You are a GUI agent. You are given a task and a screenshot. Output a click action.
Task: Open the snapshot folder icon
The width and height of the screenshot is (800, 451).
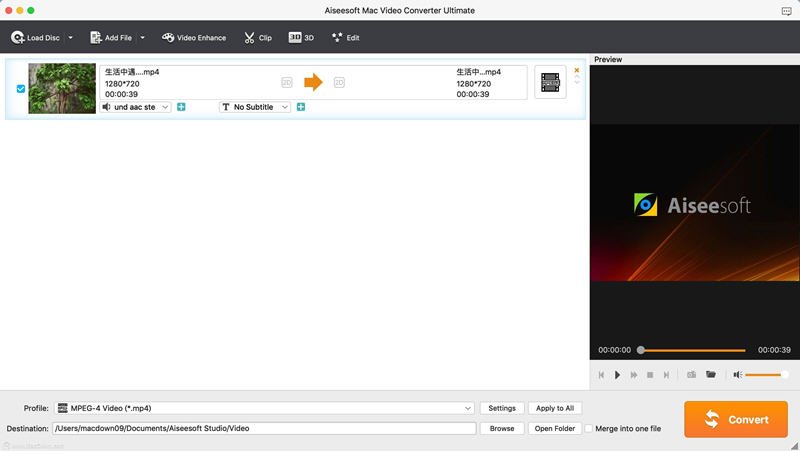(x=711, y=374)
